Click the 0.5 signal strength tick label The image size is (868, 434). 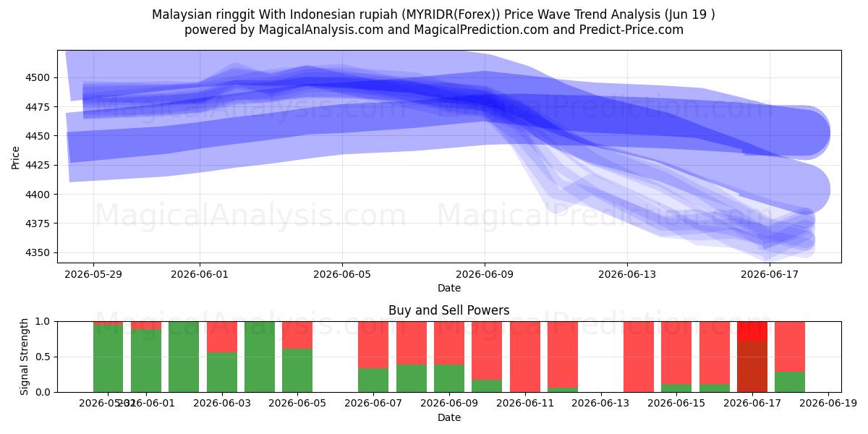pos(44,357)
